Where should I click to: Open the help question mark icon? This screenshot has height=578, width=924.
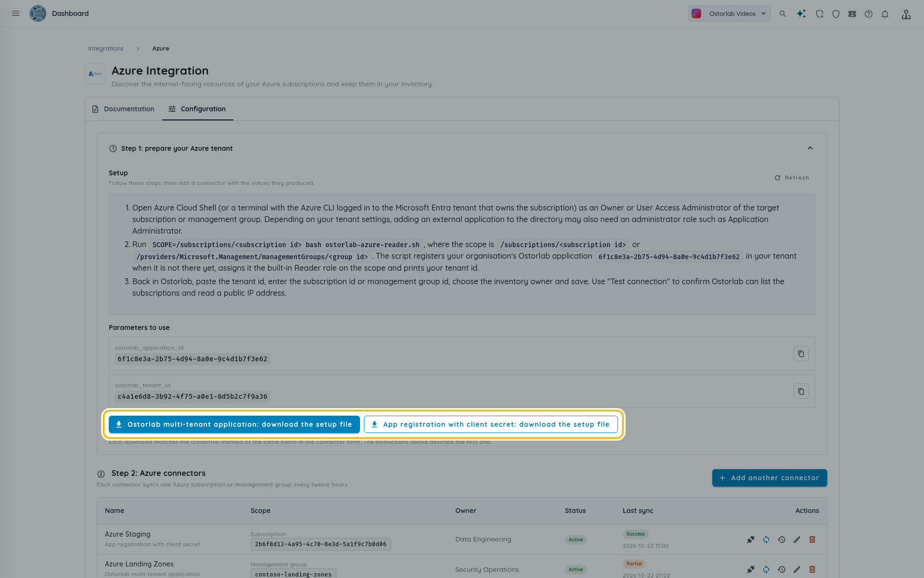pos(869,14)
